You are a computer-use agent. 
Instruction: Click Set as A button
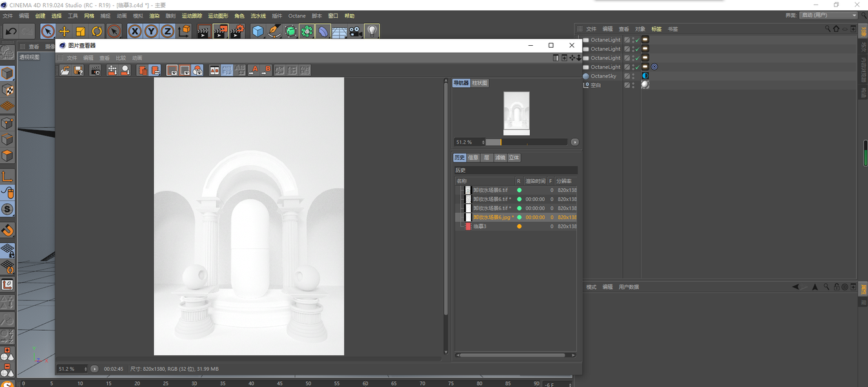(254, 70)
